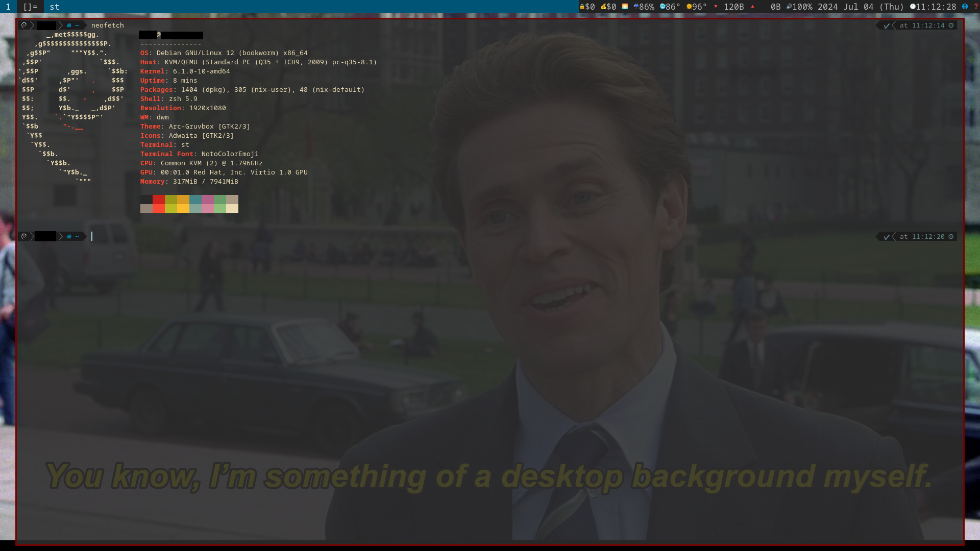Toggle the red up-arrow before 0B

pos(753,7)
